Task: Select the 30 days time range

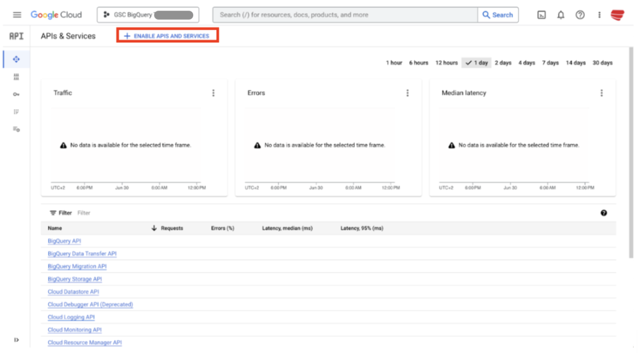Action: tap(602, 63)
